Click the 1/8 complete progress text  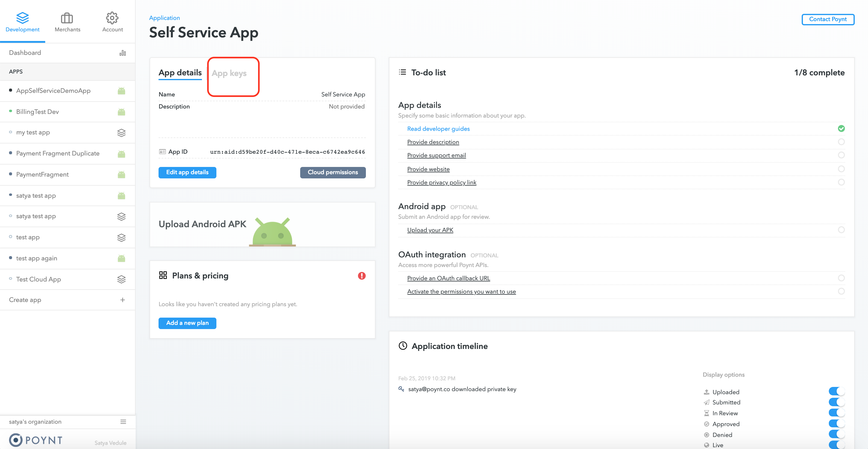pyautogui.click(x=819, y=73)
